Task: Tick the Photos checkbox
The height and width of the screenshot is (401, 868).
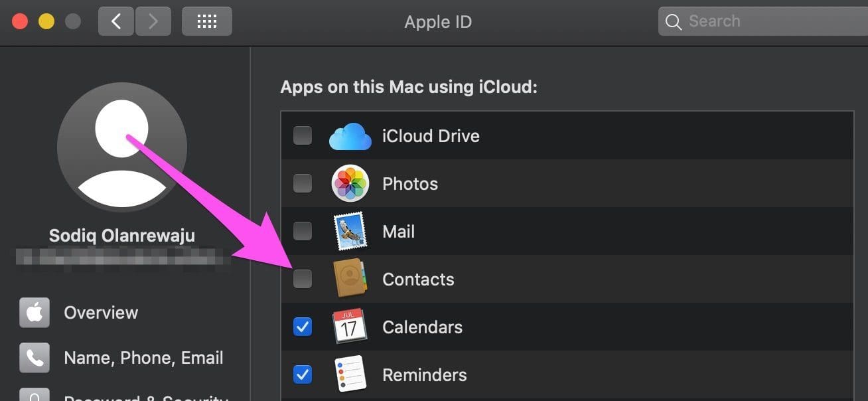Action: click(x=303, y=183)
